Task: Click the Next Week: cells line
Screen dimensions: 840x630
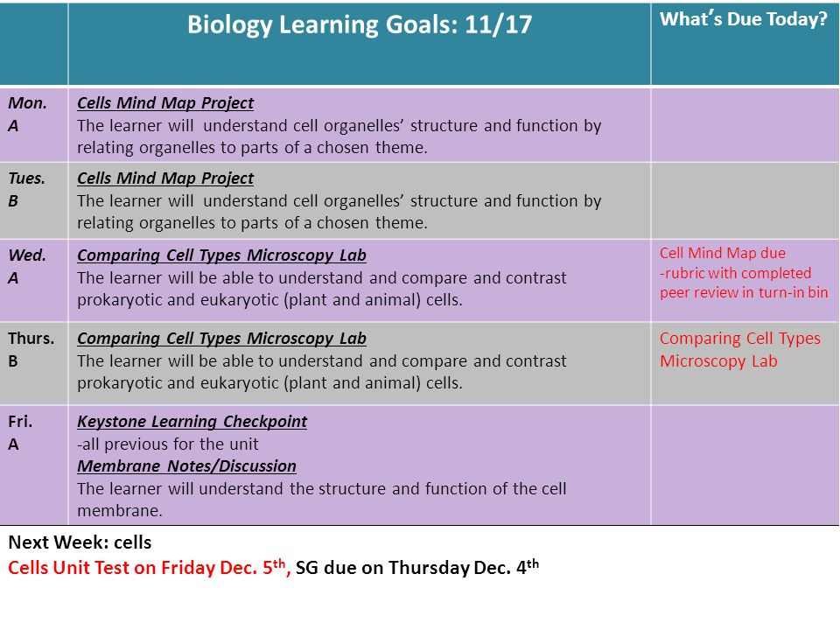Action: [80, 542]
